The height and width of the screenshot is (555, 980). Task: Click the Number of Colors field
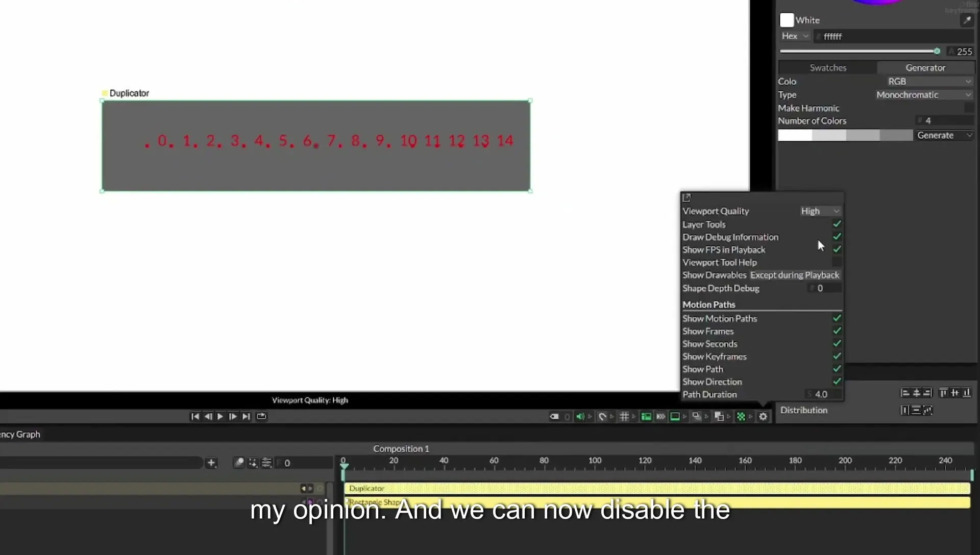point(944,121)
